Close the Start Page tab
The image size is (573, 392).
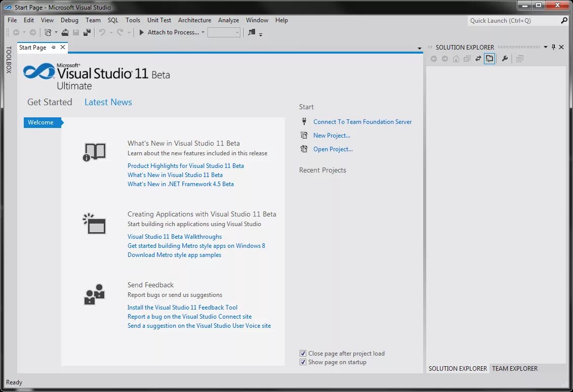click(63, 47)
